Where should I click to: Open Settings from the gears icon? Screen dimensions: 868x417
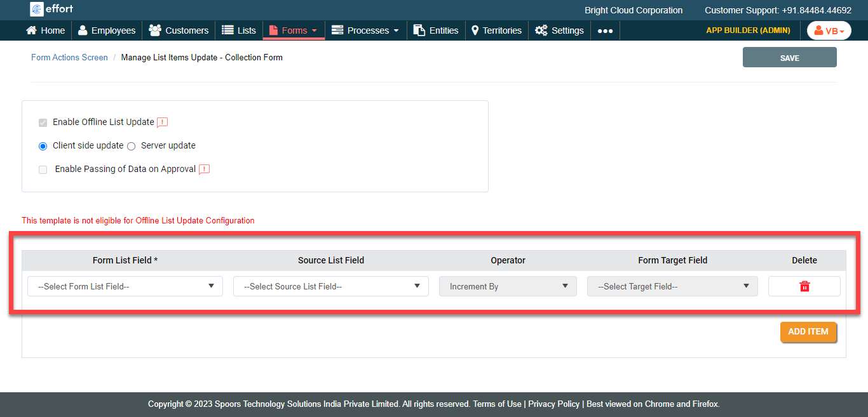click(541, 30)
